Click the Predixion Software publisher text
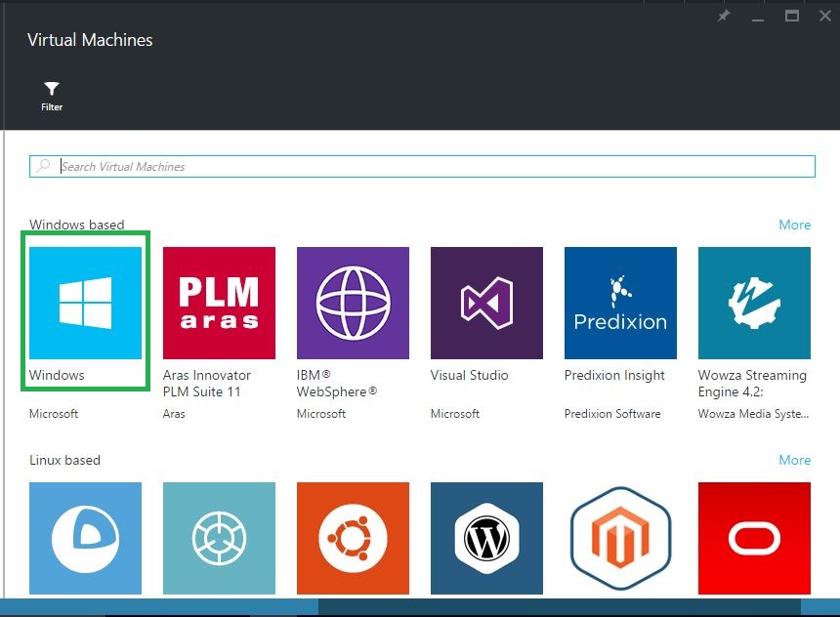840x617 pixels. tap(612, 414)
